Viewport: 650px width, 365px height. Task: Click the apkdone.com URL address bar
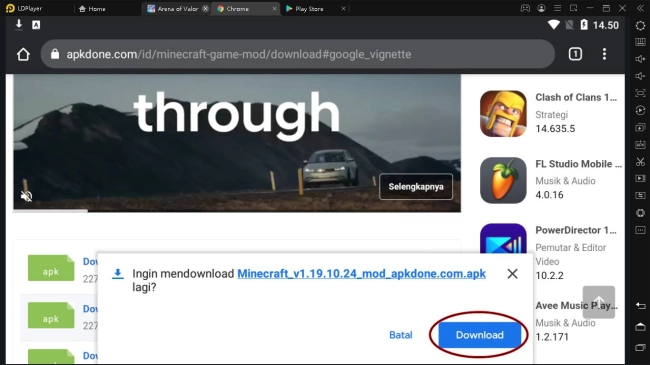point(298,54)
